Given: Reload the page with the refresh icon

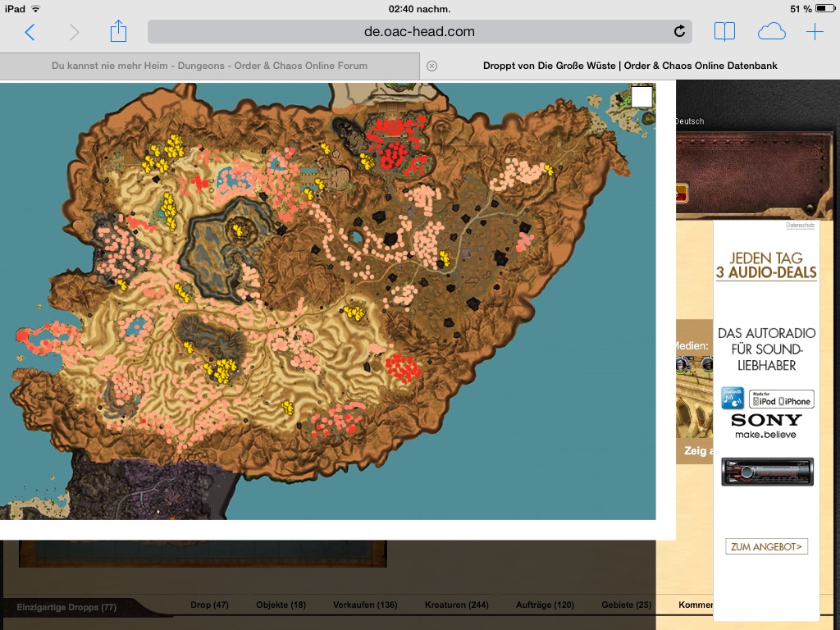Looking at the screenshot, I should [x=679, y=32].
